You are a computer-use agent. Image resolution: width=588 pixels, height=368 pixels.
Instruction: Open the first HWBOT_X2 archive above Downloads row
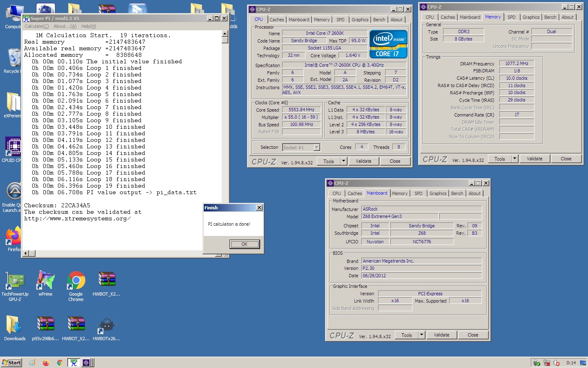click(x=107, y=284)
